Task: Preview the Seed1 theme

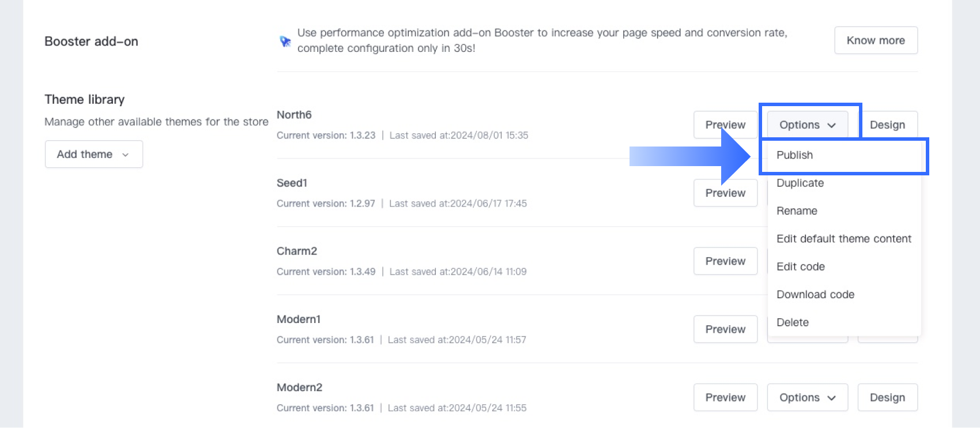Action: coord(725,193)
